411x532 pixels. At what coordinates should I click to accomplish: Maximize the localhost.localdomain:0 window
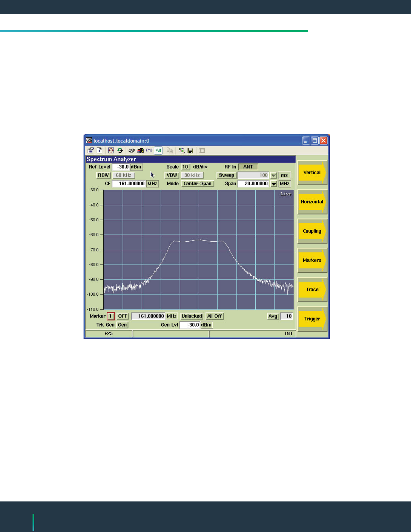pyautogui.click(x=315, y=141)
